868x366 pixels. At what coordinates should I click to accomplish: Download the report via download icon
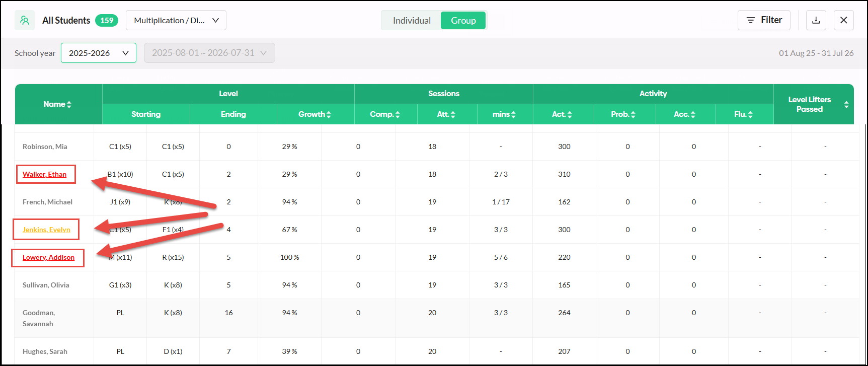click(x=816, y=20)
